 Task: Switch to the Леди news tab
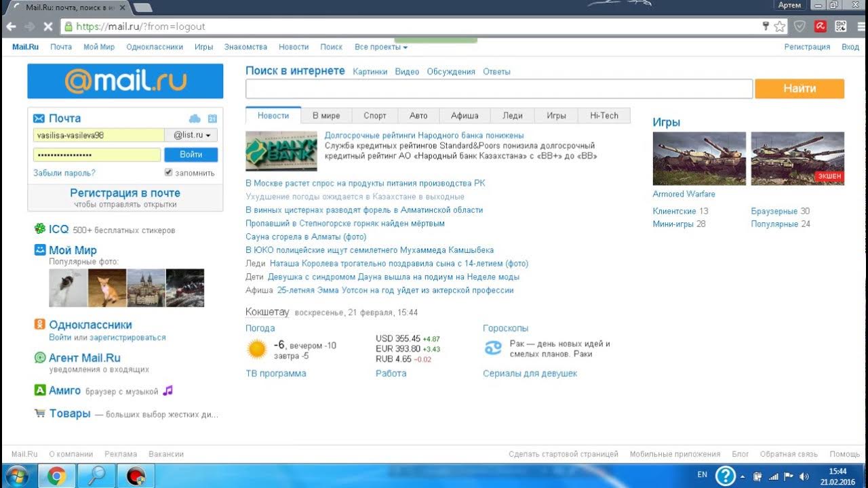tap(513, 116)
